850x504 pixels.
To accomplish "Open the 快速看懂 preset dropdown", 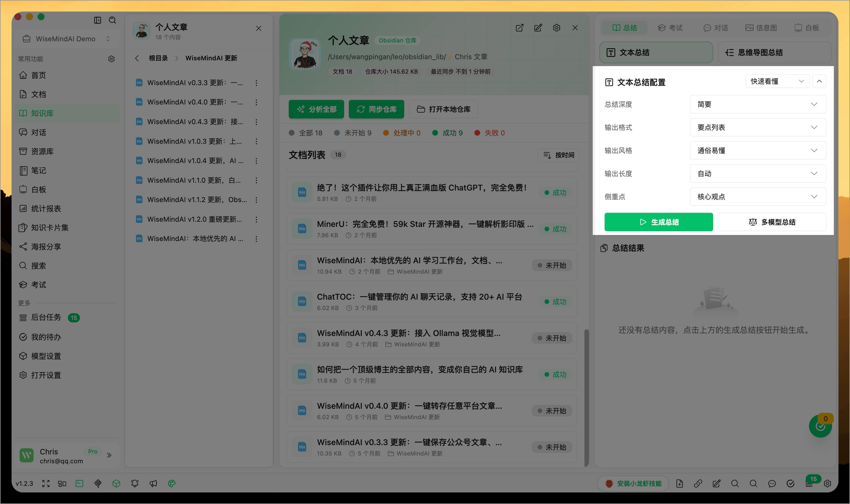I will [x=777, y=81].
